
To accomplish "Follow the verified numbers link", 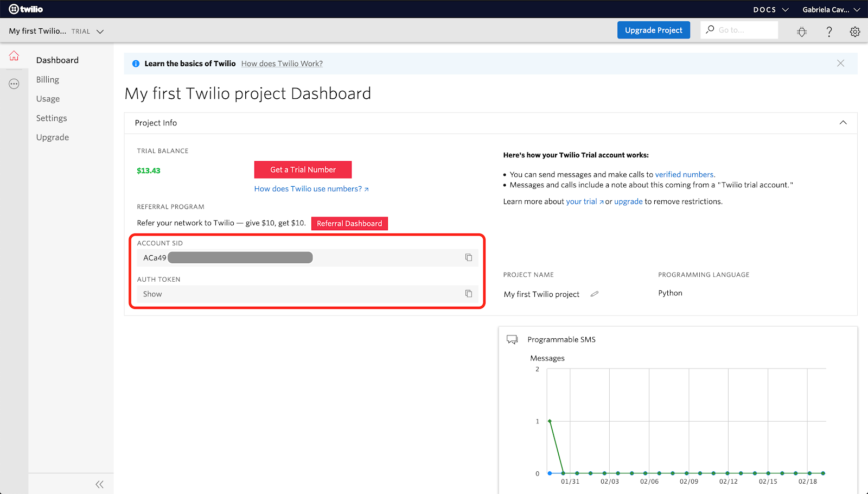I will point(685,174).
